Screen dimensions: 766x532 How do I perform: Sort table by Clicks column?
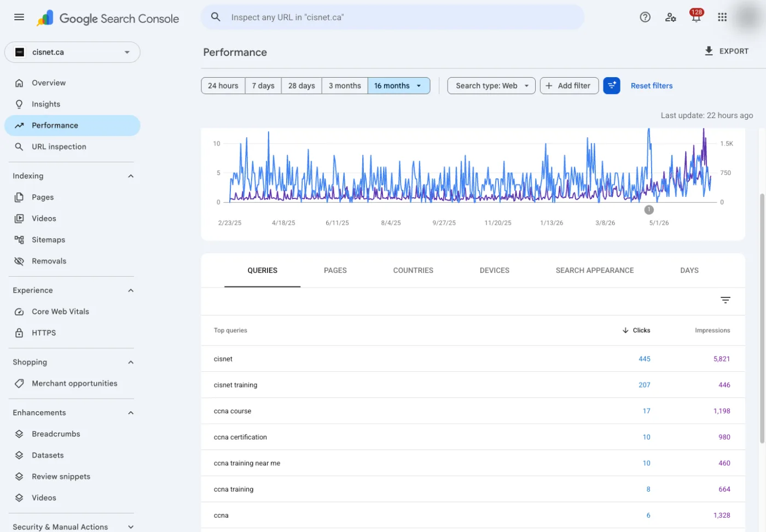pos(636,330)
